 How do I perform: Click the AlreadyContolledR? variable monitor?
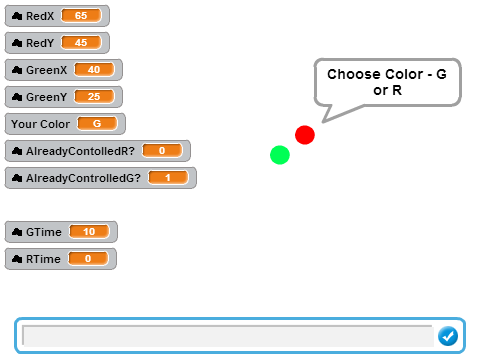pyautogui.click(x=98, y=151)
